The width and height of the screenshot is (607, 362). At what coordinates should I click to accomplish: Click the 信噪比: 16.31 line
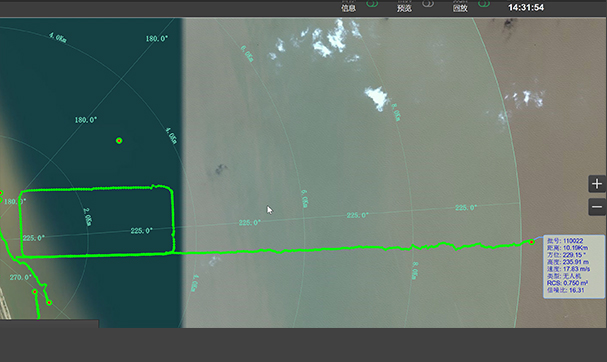(566, 290)
